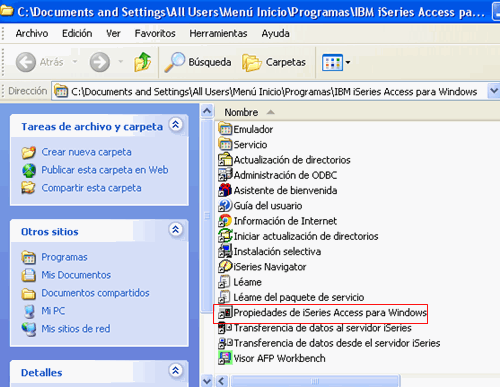500x387 pixels.
Task: Click the task pane scroll up arrow
Action: pyautogui.click(x=207, y=111)
